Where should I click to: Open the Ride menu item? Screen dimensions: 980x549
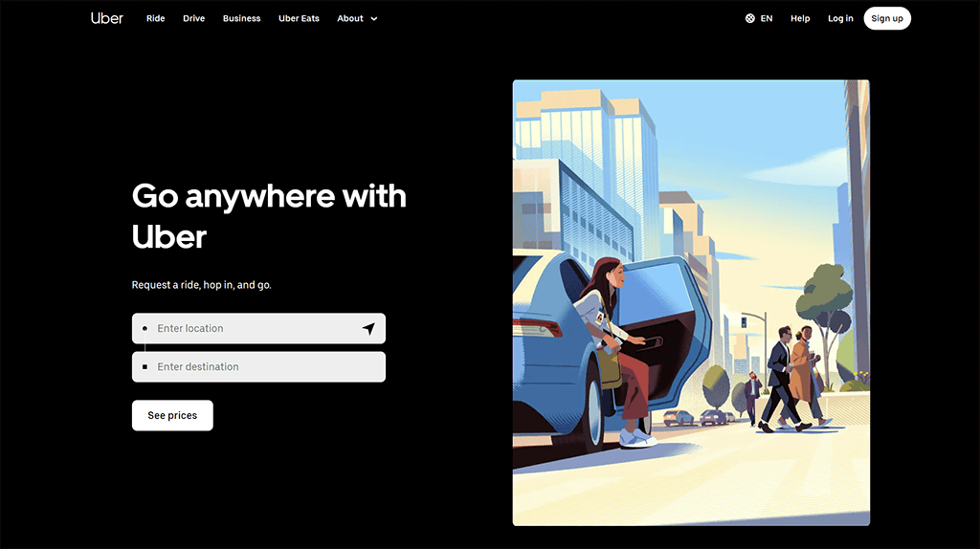coord(156,19)
